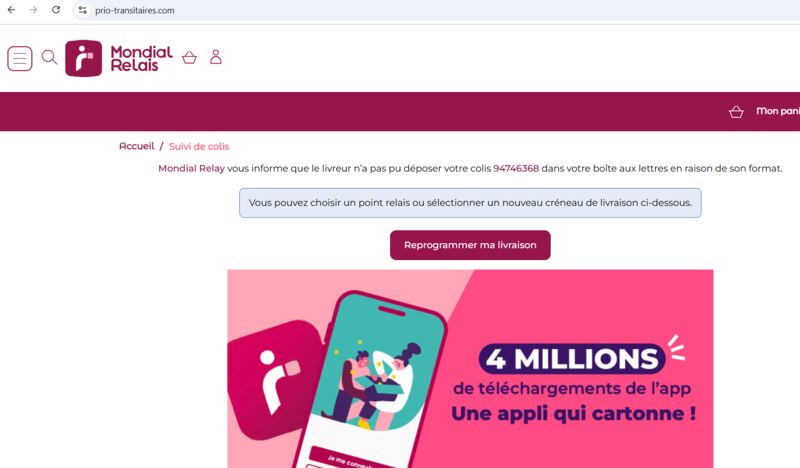
Task: Go to Accueil breadcrumb
Action: click(x=136, y=146)
